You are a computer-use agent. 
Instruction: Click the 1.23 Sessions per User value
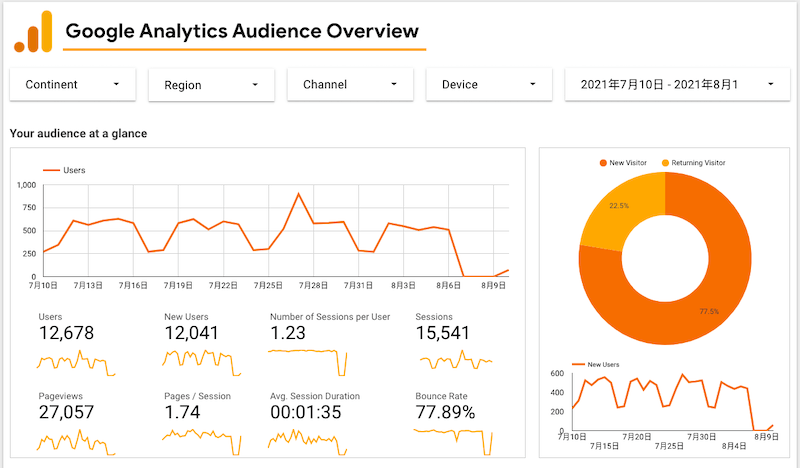coord(288,333)
